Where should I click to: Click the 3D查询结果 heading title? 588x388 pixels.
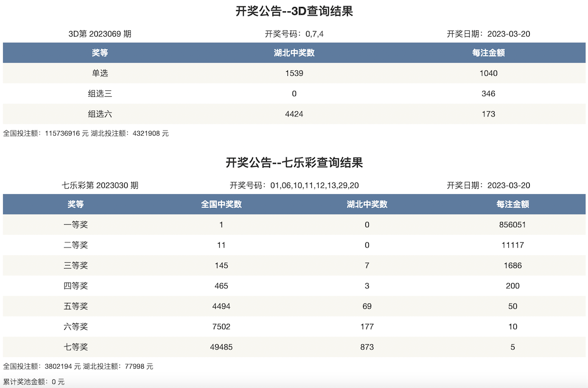294,11
